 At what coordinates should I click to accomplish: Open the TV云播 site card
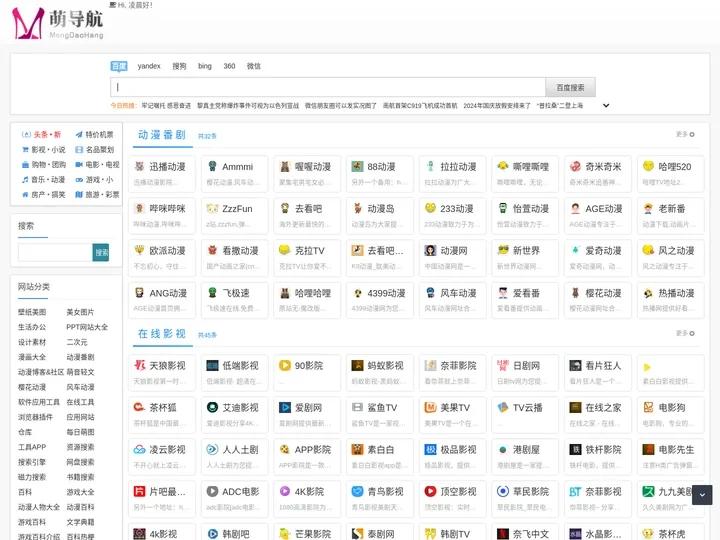(x=525, y=415)
